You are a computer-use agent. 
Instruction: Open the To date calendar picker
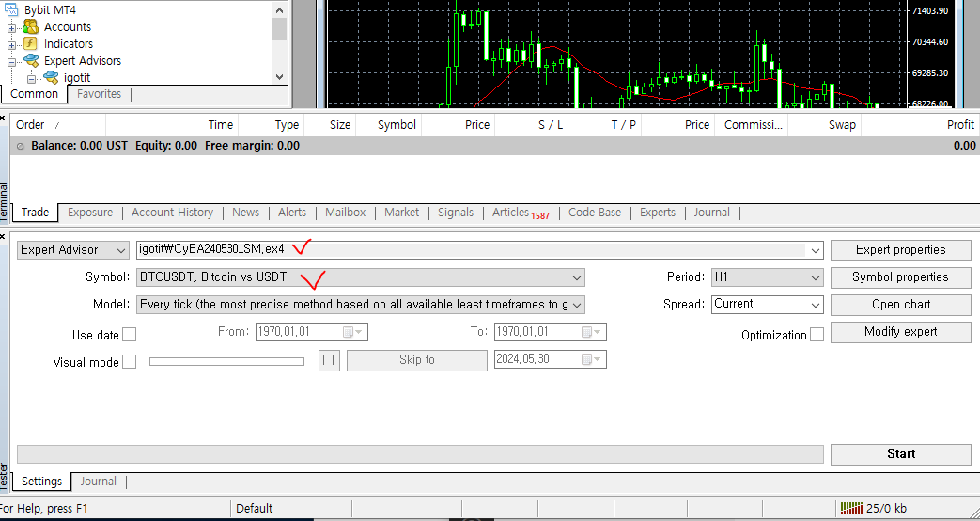click(x=593, y=332)
